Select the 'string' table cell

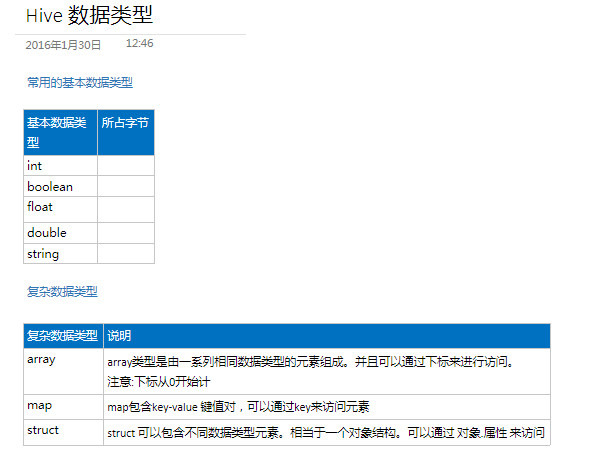click(x=60, y=254)
